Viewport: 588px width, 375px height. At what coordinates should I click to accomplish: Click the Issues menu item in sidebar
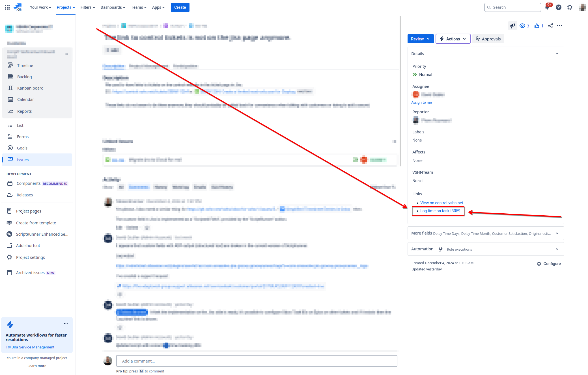[x=23, y=160]
